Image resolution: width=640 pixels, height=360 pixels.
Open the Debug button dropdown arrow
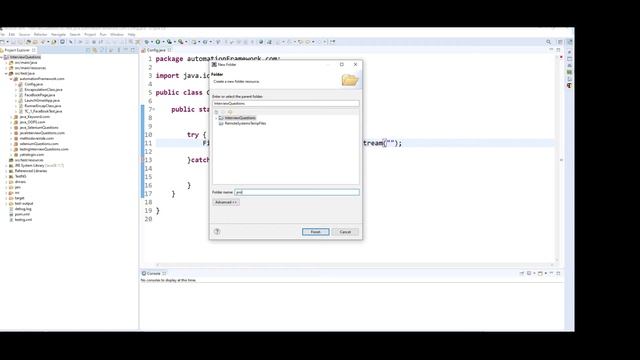coord(152,42)
